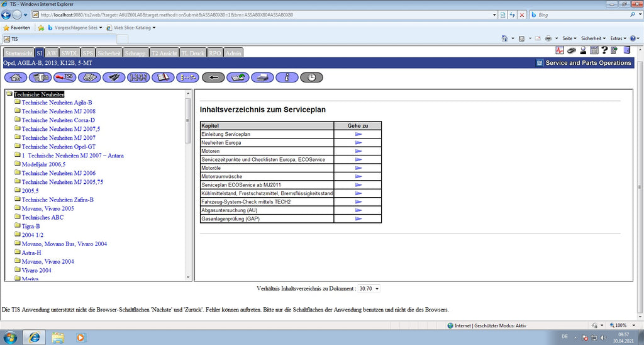644x345 pixels.
Task: Switch to the Startansicht tab
Action: (19, 53)
